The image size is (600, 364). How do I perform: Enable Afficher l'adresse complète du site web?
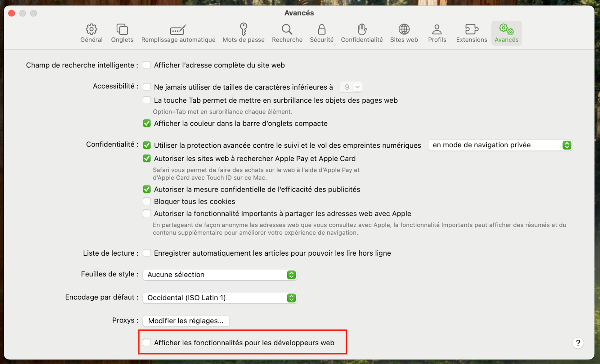[x=147, y=65]
